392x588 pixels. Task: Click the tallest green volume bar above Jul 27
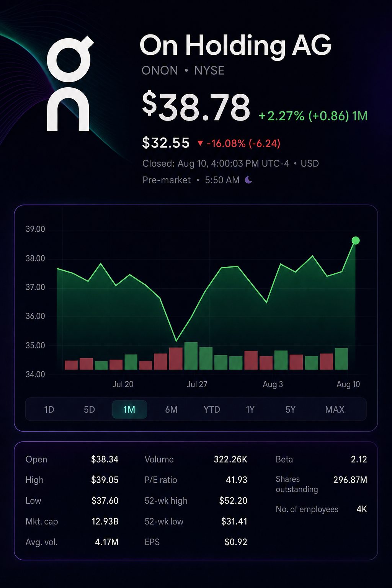point(191,356)
